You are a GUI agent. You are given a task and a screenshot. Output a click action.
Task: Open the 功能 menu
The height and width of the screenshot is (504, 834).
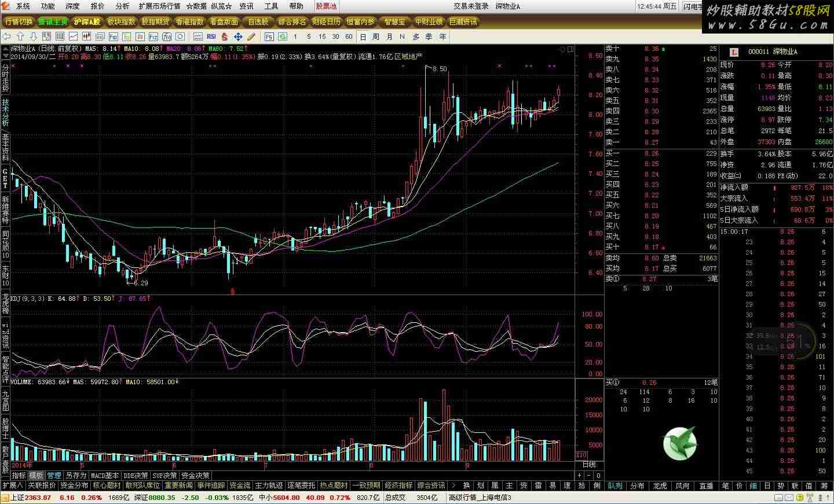tap(48, 6)
